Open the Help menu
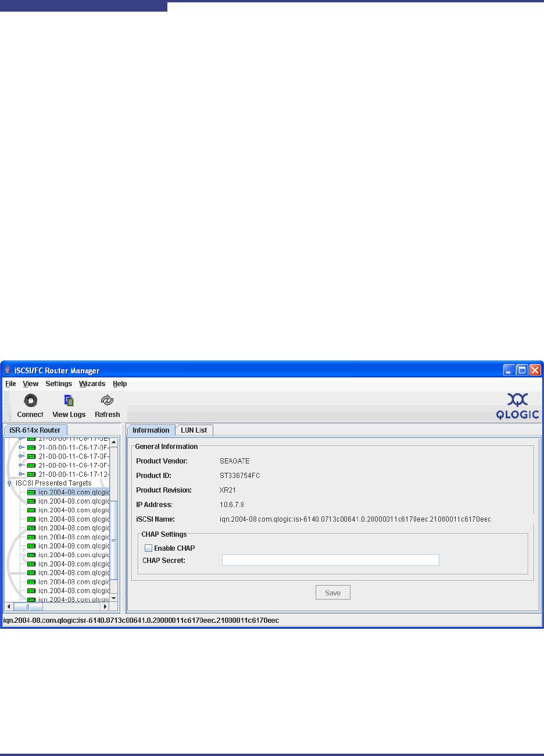Screen dimensions: 544x756 [120, 384]
